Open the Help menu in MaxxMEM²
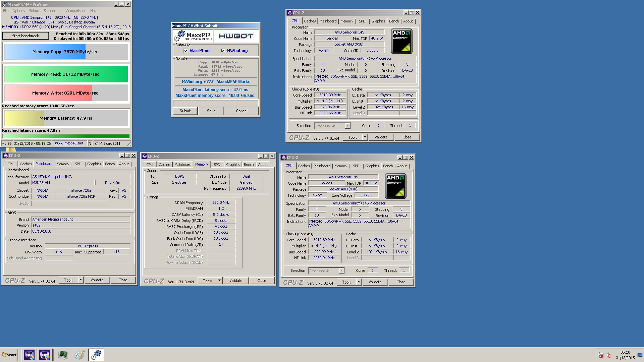644x362 pixels. [x=94, y=11]
